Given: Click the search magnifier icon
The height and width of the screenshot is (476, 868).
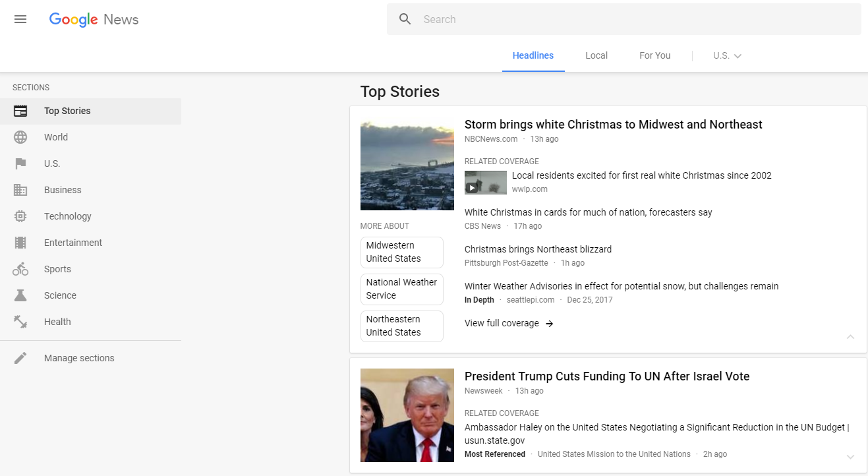Looking at the screenshot, I should pyautogui.click(x=405, y=19).
